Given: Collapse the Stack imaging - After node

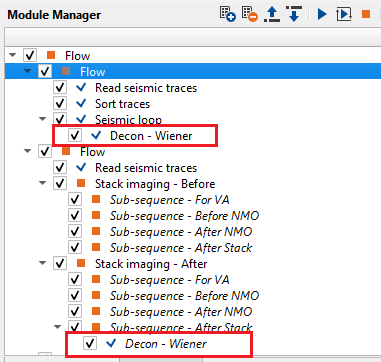Looking at the screenshot, I should click(43, 263).
